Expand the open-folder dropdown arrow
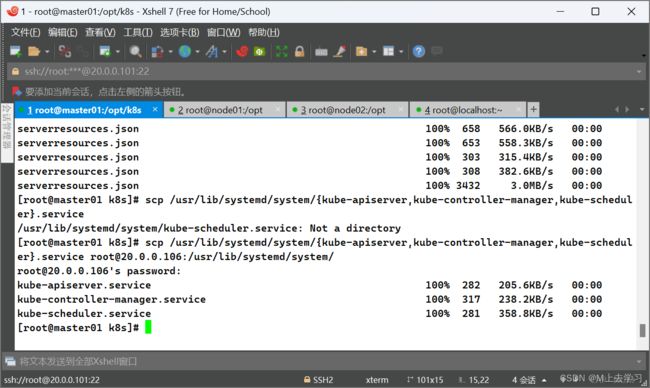Viewport: 650px width, 388px height. [47, 52]
